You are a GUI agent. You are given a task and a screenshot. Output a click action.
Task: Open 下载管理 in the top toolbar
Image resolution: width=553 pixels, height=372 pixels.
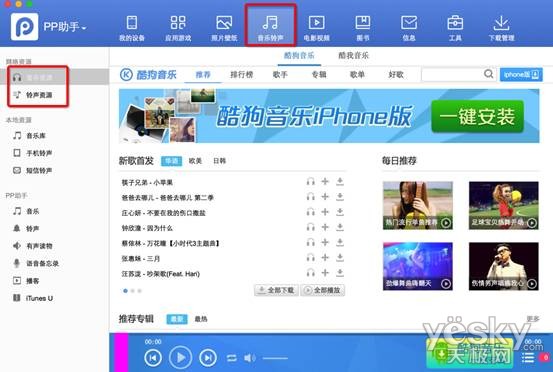click(x=501, y=28)
